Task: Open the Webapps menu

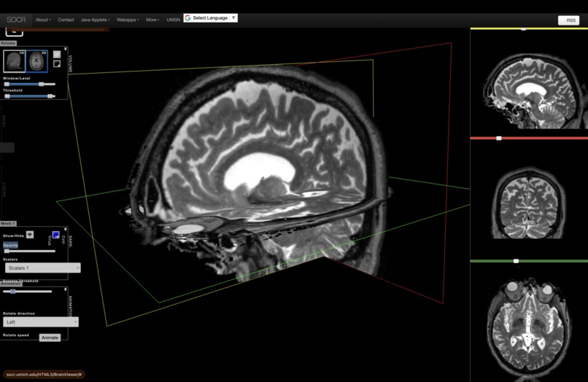Action: point(128,20)
